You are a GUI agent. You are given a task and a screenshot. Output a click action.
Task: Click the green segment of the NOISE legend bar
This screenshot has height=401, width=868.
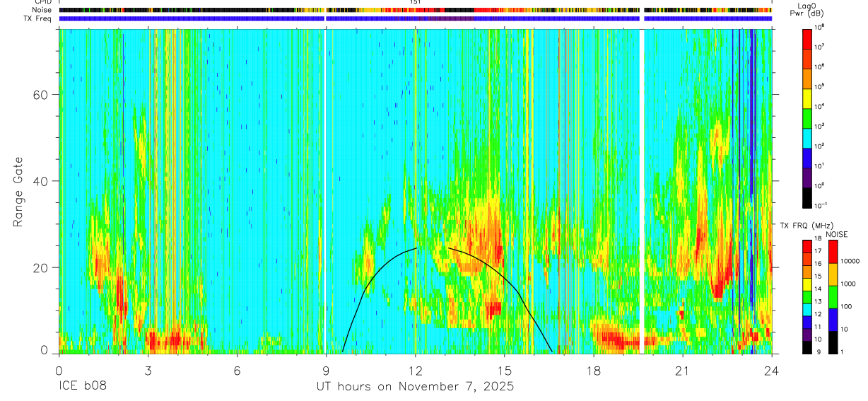coord(833,296)
